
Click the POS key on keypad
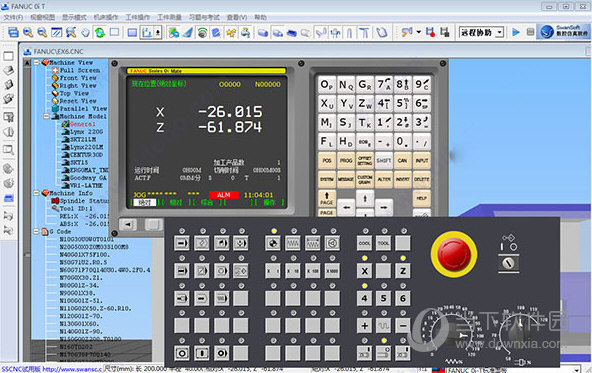tap(327, 160)
